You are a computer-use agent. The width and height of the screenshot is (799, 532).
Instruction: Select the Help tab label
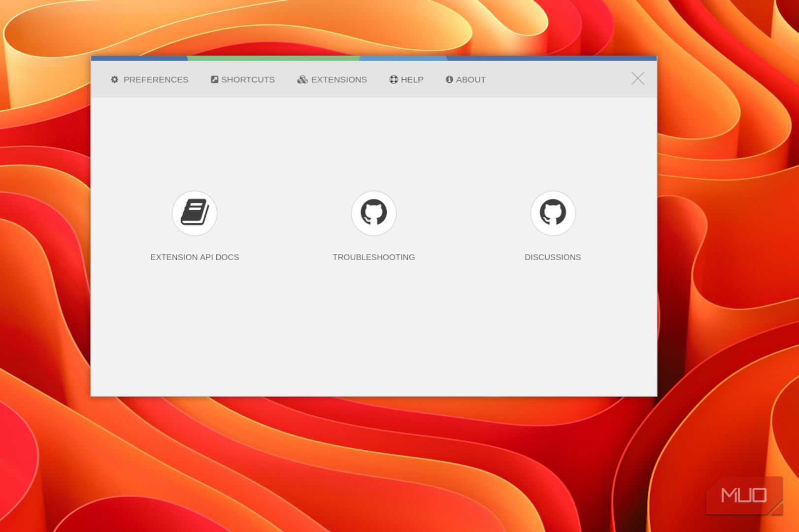(412, 79)
